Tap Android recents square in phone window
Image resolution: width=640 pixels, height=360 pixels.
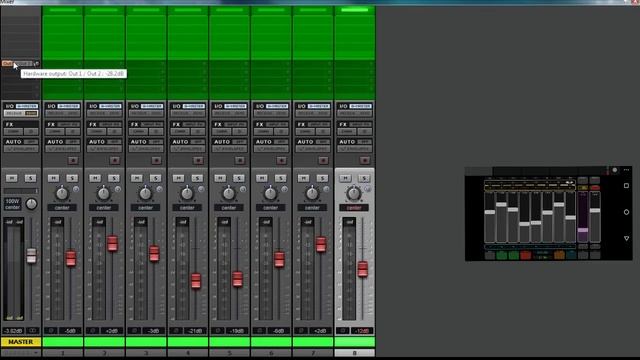click(627, 186)
